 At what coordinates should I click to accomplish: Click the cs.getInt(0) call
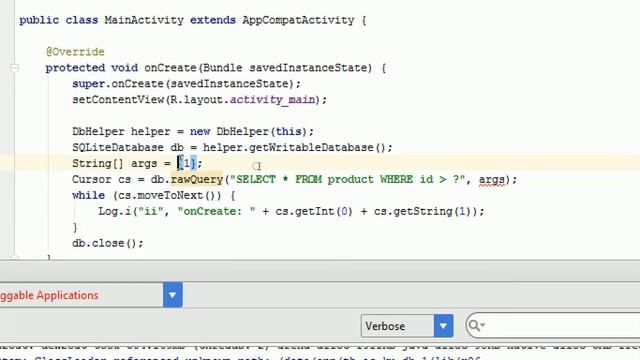pyautogui.click(x=314, y=211)
